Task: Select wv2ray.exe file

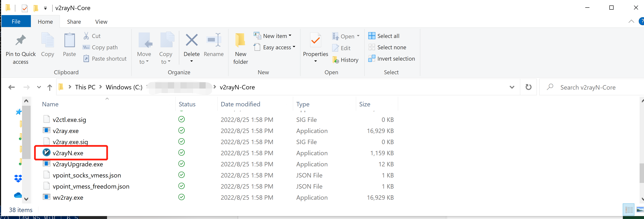Action: tap(68, 198)
